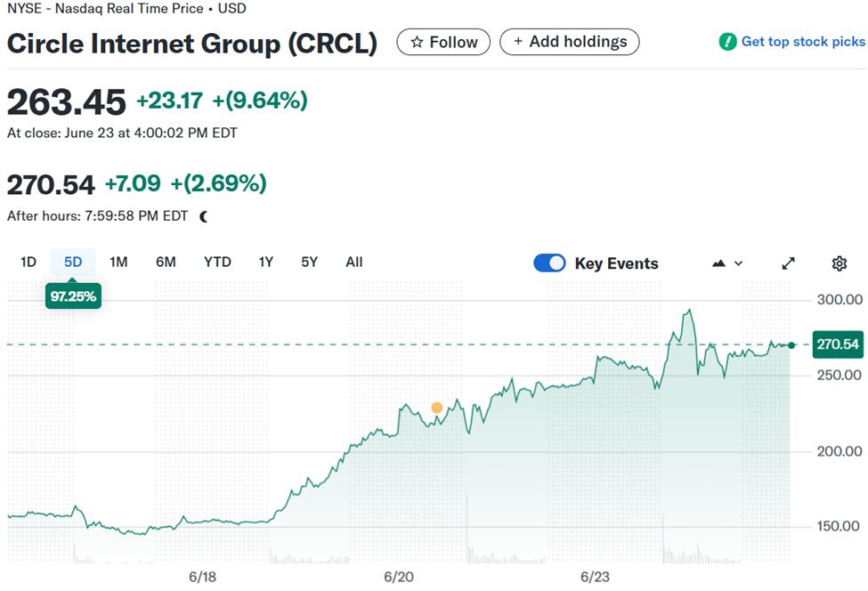Click the plus icon on Add holdings
This screenshot has height=591, width=868.
(516, 41)
